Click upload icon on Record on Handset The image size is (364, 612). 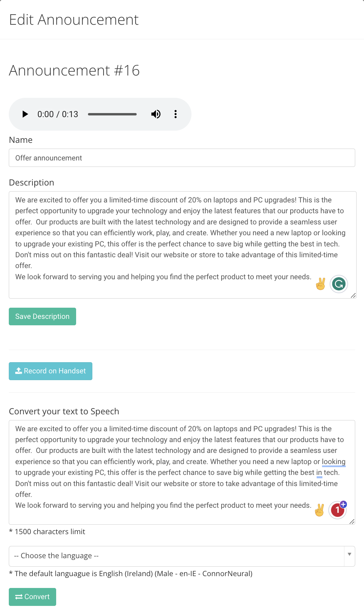19,371
